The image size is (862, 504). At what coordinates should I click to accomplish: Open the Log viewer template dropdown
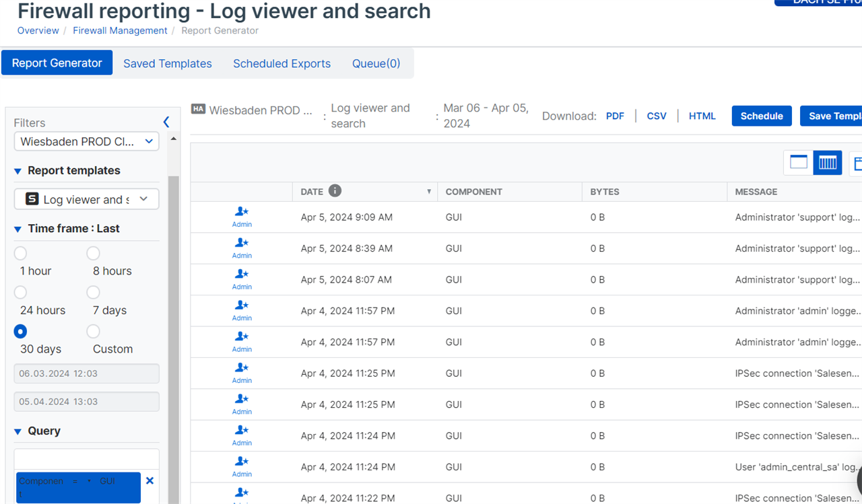[87, 199]
